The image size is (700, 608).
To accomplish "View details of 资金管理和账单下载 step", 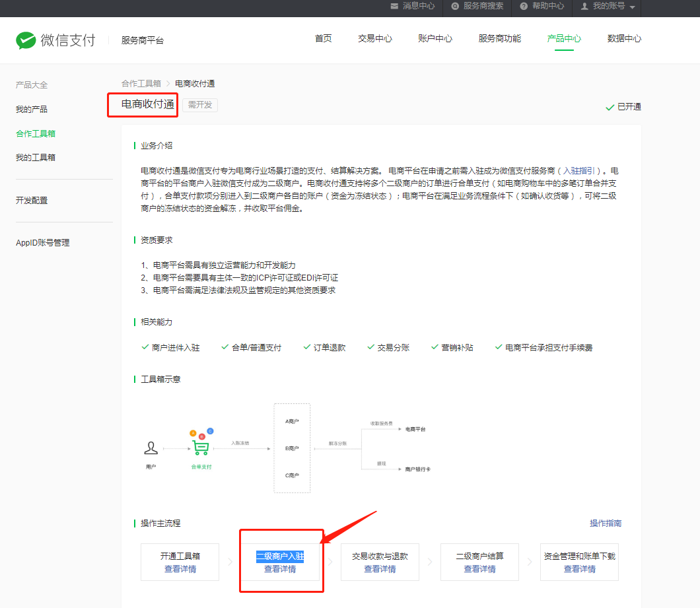I will pyautogui.click(x=579, y=569).
